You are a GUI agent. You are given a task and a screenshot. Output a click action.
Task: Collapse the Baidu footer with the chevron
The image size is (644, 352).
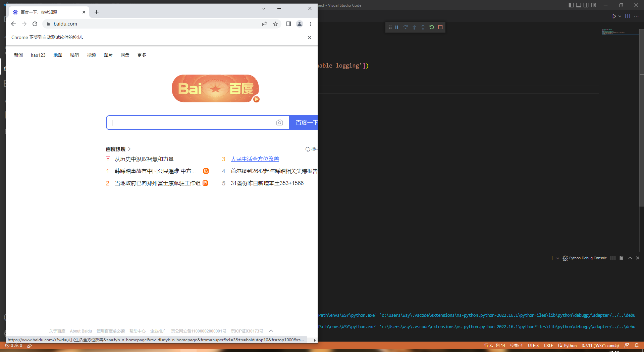(x=271, y=331)
